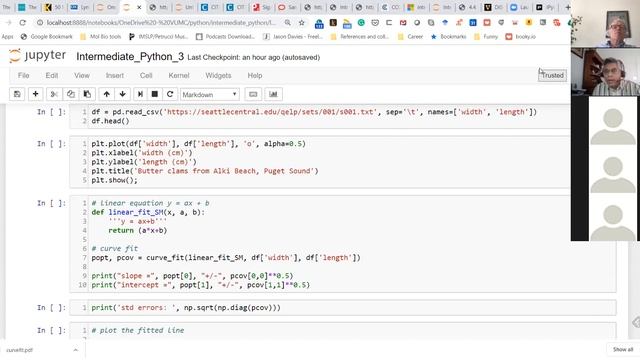Click the Trusted notebook button

(552, 76)
